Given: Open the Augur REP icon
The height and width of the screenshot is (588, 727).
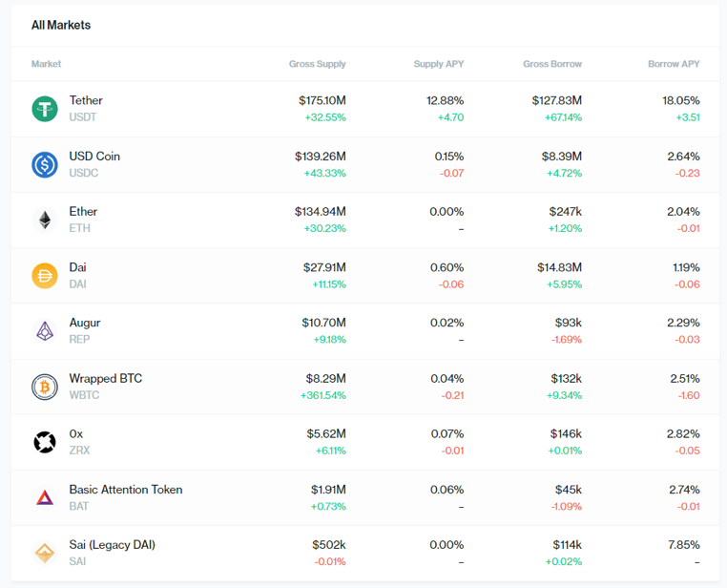Looking at the screenshot, I should [45, 331].
